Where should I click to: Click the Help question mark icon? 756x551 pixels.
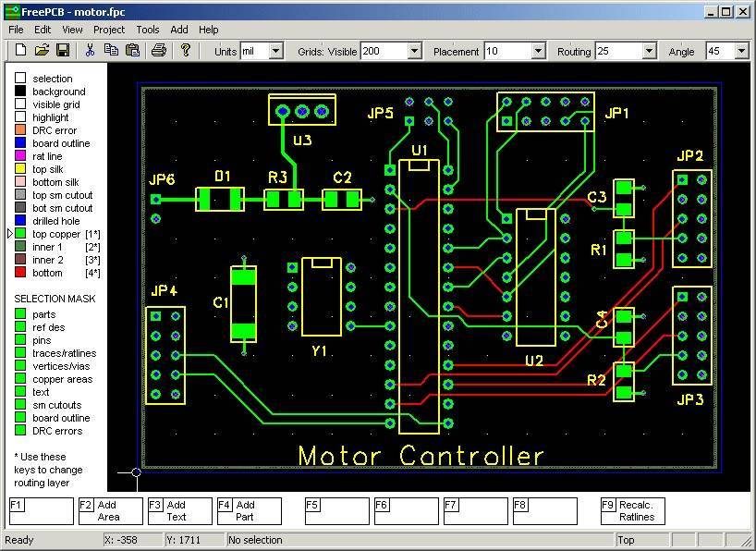pyautogui.click(x=186, y=50)
